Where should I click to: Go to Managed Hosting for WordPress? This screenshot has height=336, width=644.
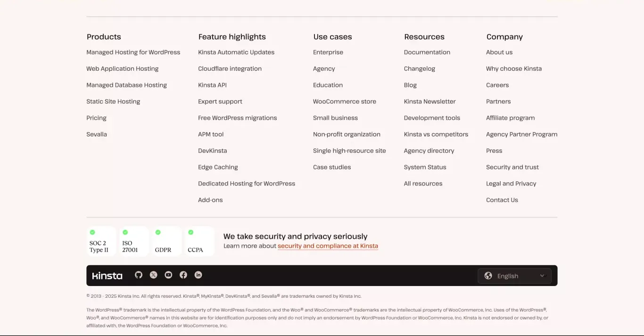point(133,52)
